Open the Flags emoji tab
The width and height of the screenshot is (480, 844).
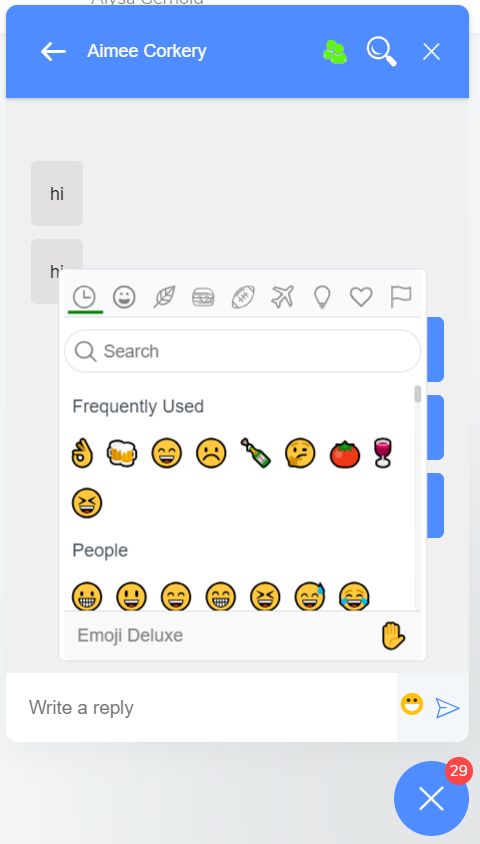click(x=401, y=297)
